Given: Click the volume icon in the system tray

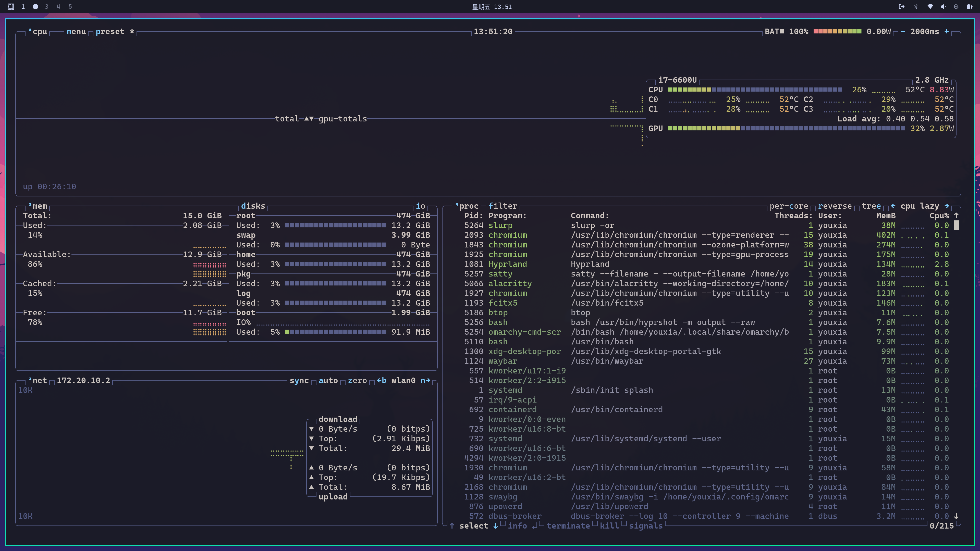Looking at the screenshot, I should coord(944,6).
